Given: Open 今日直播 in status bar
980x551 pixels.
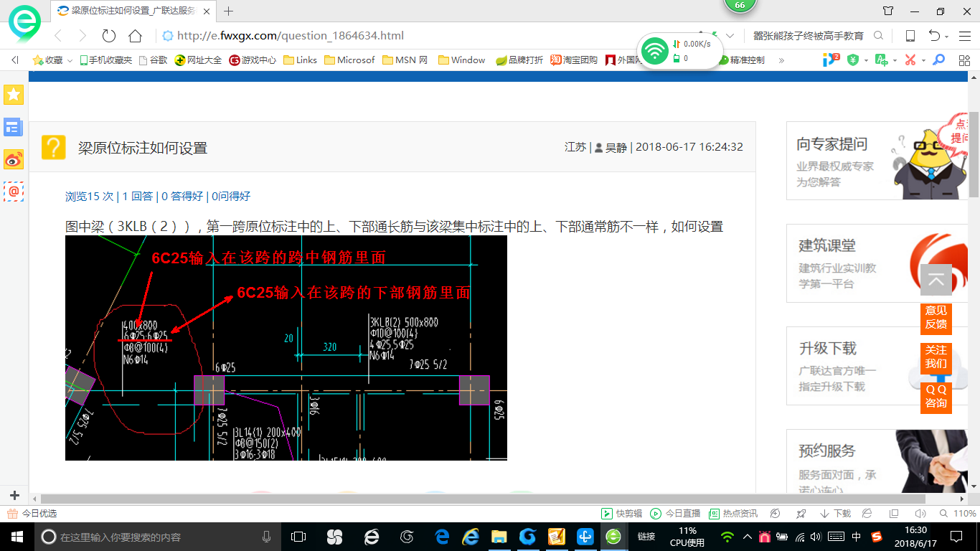Looking at the screenshot, I should (x=675, y=514).
